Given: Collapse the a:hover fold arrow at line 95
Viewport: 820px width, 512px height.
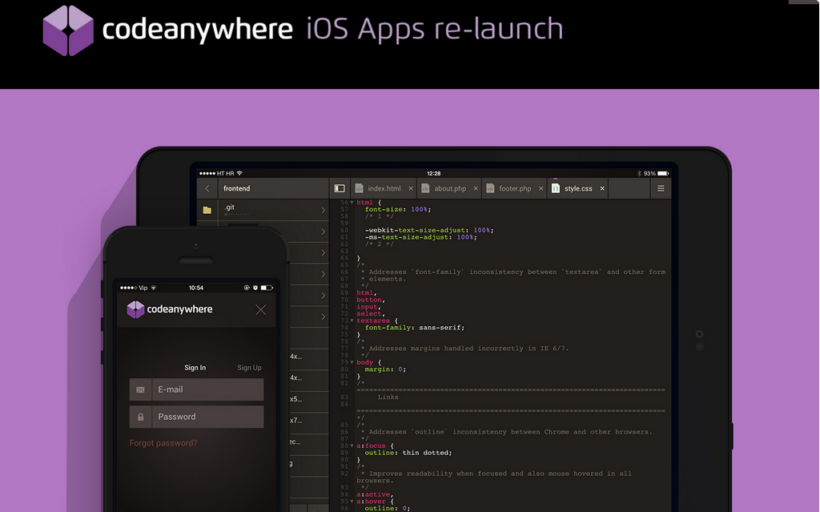Looking at the screenshot, I should (352, 502).
